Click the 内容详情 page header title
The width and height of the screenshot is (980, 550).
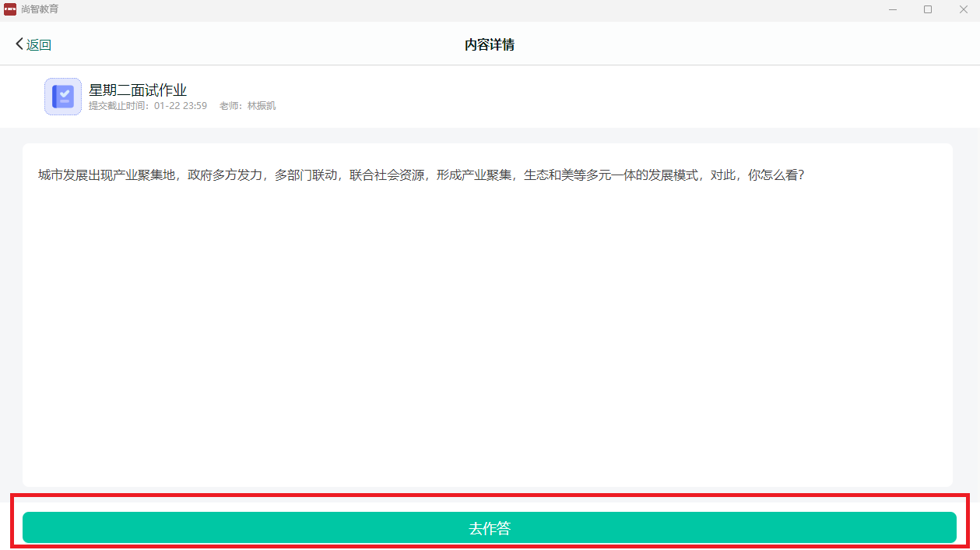pyautogui.click(x=490, y=45)
